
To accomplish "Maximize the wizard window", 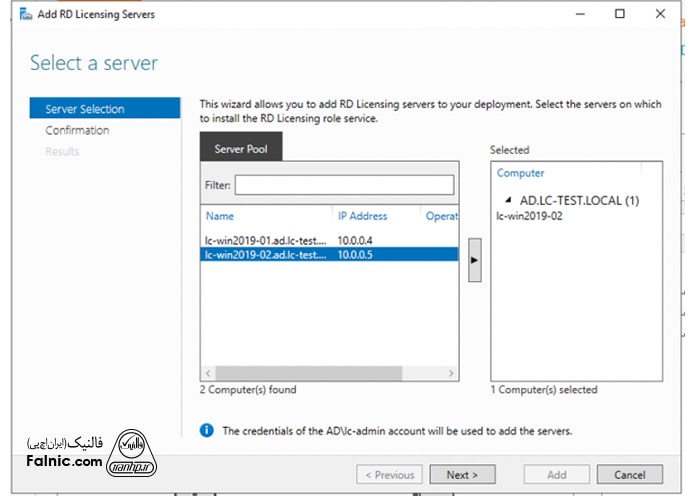I will point(620,15).
